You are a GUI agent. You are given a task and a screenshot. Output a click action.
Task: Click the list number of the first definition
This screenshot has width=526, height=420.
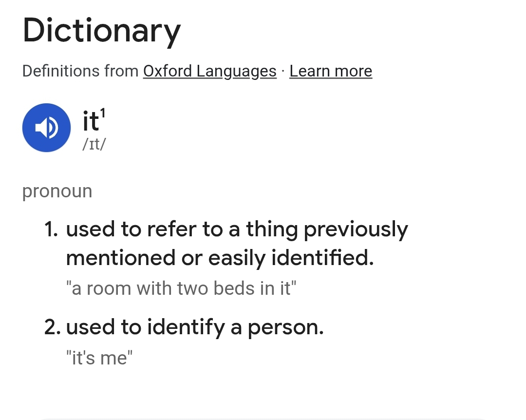tap(51, 229)
